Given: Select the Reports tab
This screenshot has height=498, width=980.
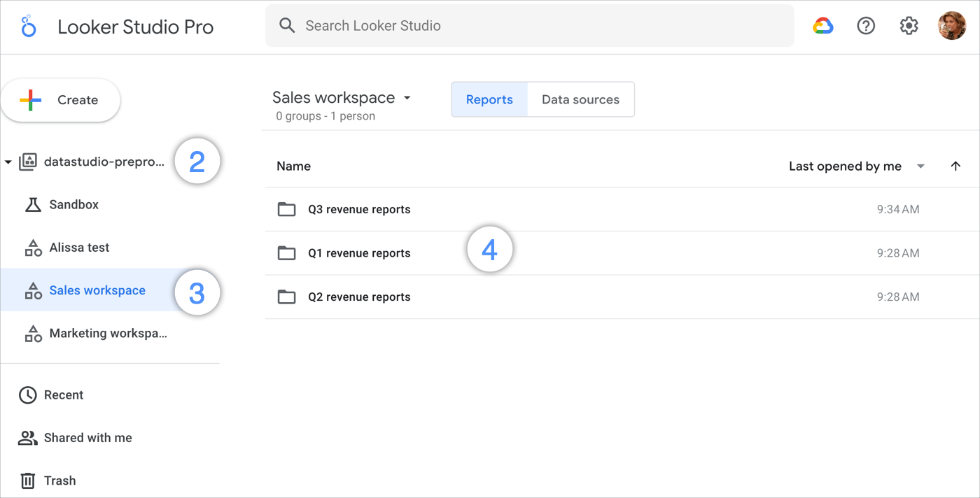Looking at the screenshot, I should (489, 99).
